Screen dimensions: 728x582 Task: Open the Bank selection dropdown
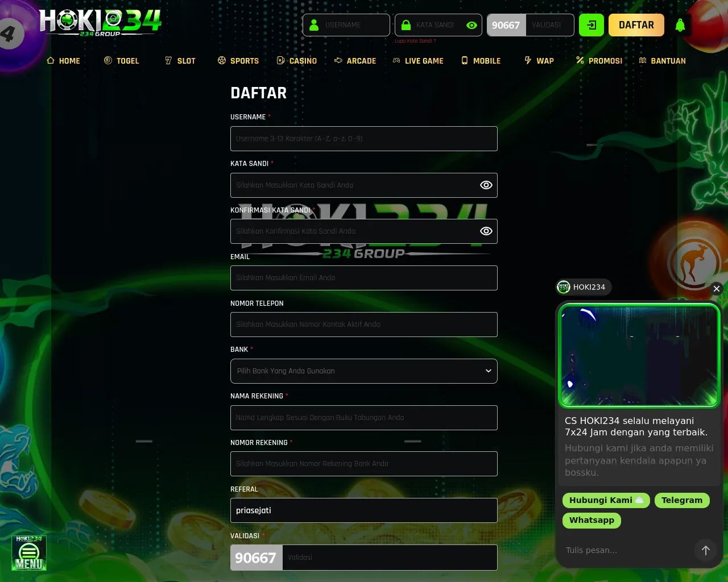click(364, 371)
